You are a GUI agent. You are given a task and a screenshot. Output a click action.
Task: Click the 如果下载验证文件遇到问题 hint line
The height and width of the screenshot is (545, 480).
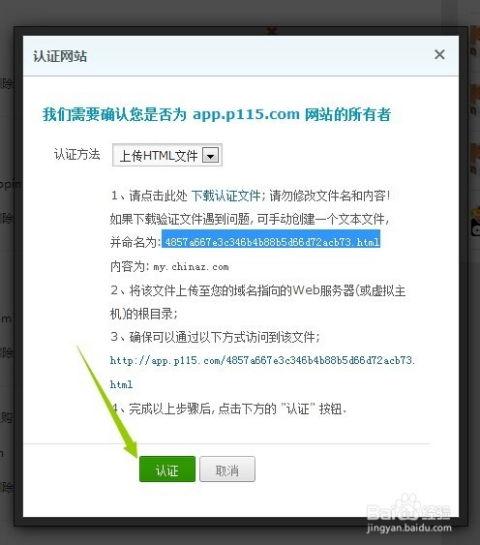tap(250, 219)
